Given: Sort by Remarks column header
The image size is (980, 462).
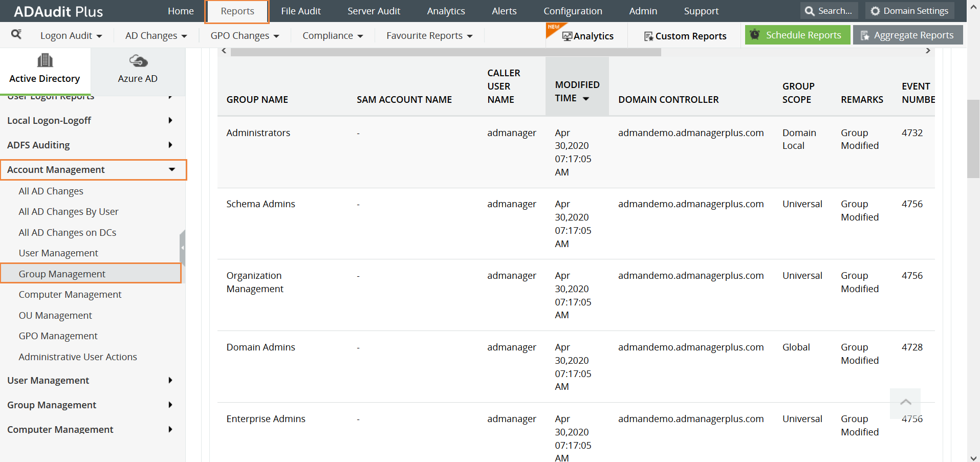Looking at the screenshot, I should pyautogui.click(x=862, y=99).
